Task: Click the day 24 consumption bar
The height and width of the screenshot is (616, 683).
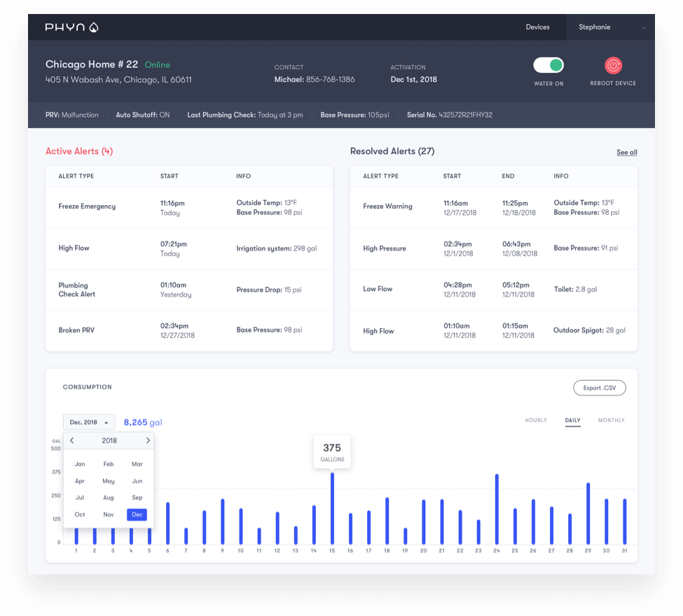Action: coord(497,509)
